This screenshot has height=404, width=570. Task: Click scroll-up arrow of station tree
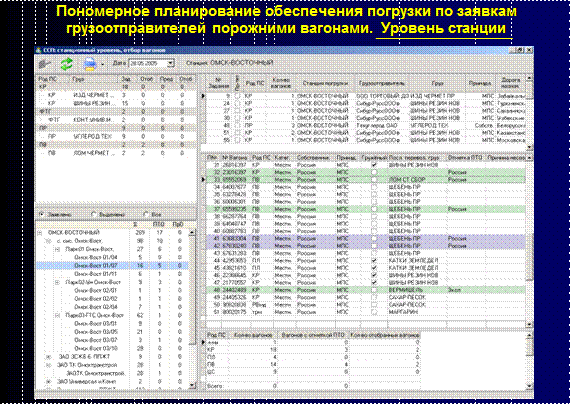click(x=192, y=232)
